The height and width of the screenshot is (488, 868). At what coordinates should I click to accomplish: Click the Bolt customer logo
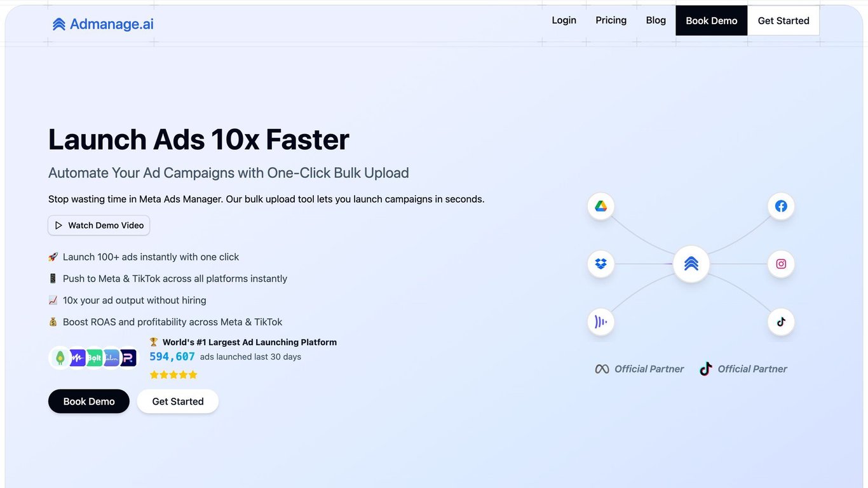point(95,358)
